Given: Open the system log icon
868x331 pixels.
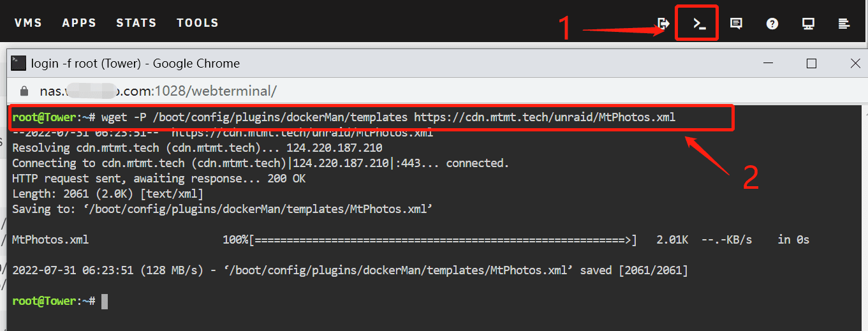Looking at the screenshot, I should (x=844, y=24).
